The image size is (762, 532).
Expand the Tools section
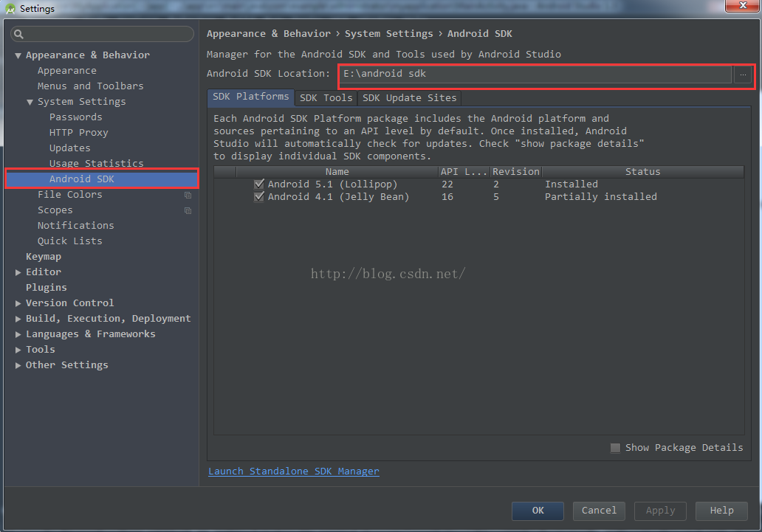(18, 350)
